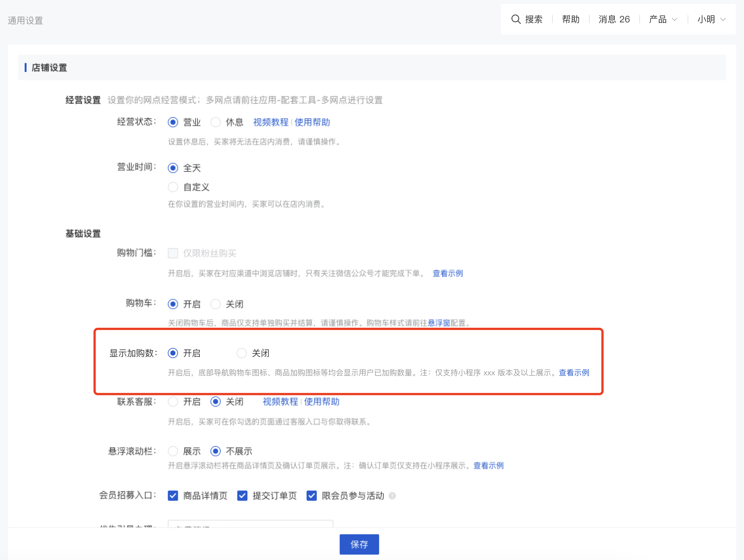Open 视频教程 link beside 经营状态
Image resolution: width=744 pixels, height=560 pixels.
coord(271,122)
